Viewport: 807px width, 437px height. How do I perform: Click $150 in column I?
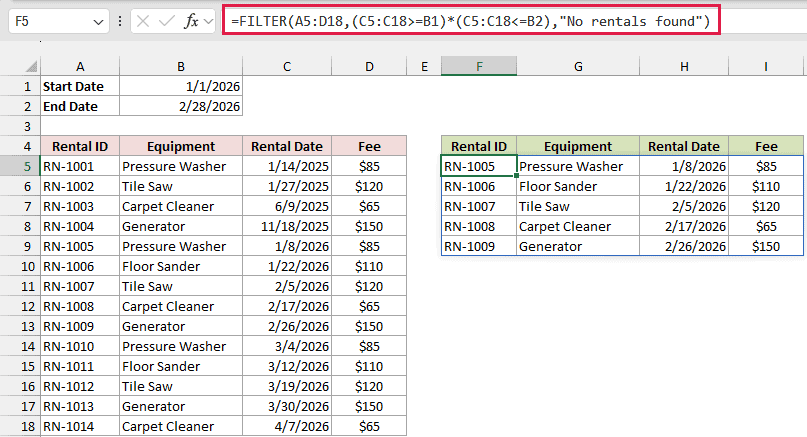tap(766, 247)
